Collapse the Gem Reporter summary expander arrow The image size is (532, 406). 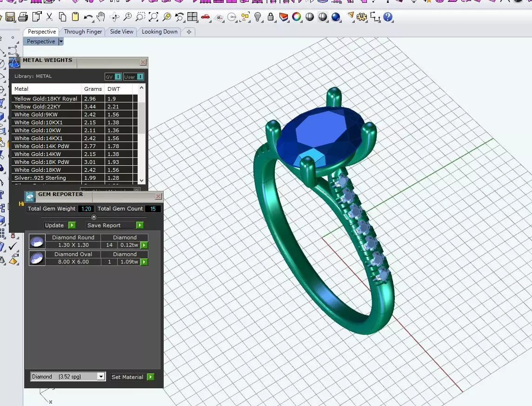click(x=94, y=217)
